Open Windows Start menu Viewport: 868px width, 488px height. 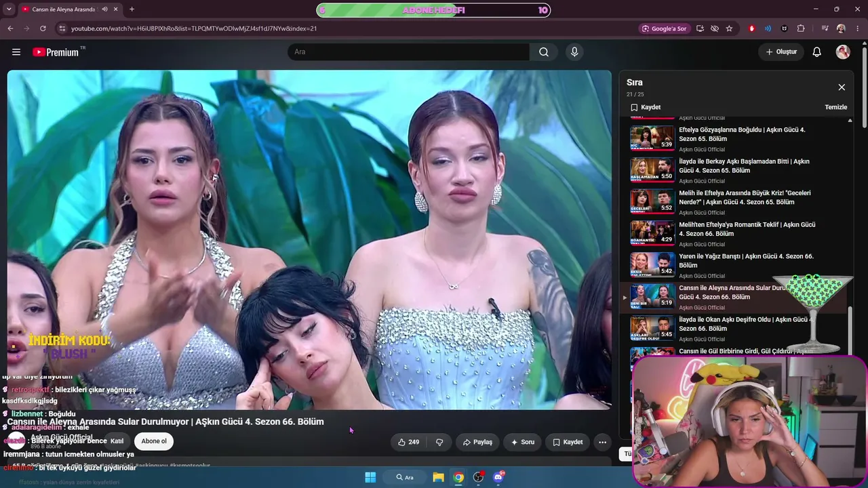[x=370, y=477]
